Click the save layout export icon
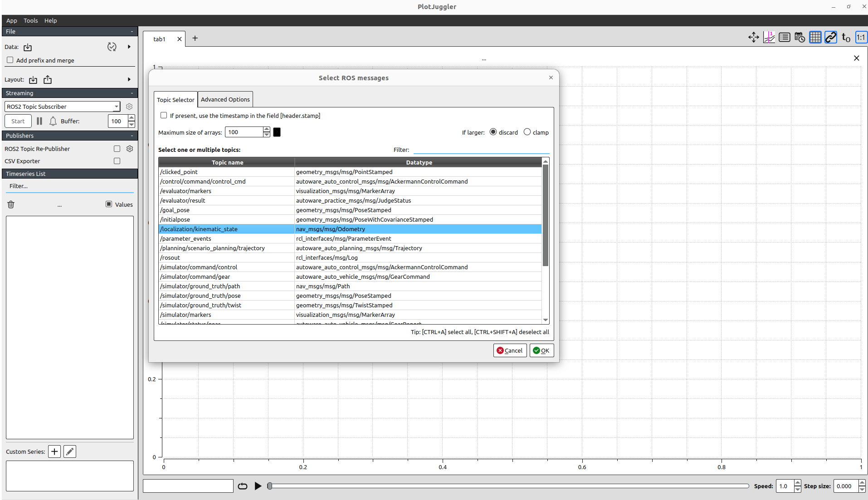Screen dimensions: 868x500 click(48, 80)
